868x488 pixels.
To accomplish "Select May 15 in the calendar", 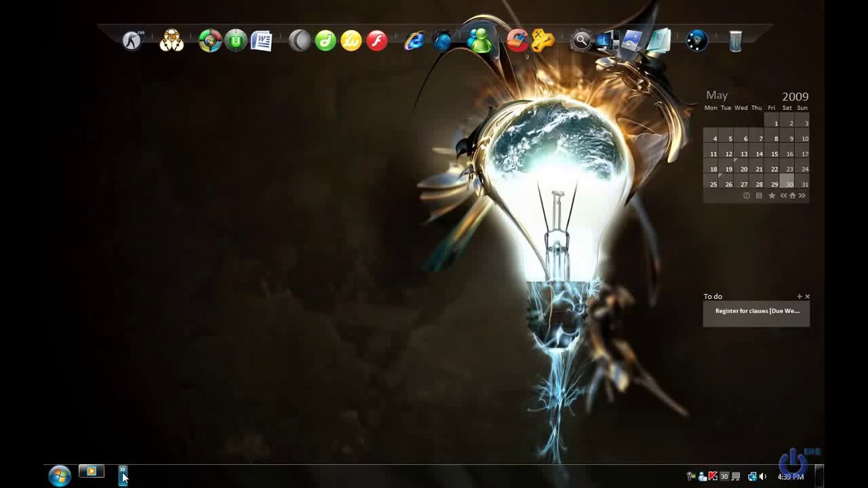I will (772, 150).
